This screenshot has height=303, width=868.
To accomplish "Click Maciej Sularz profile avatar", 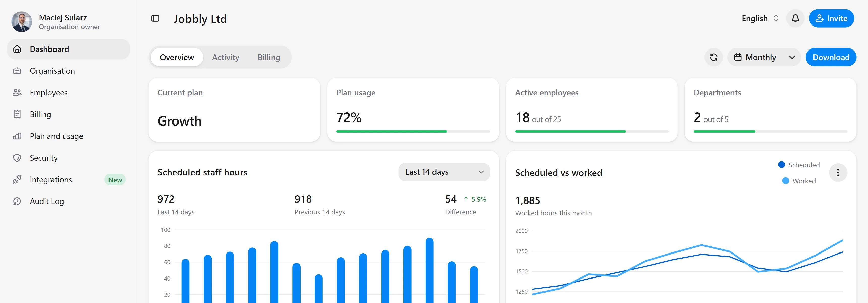I will 22,22.
